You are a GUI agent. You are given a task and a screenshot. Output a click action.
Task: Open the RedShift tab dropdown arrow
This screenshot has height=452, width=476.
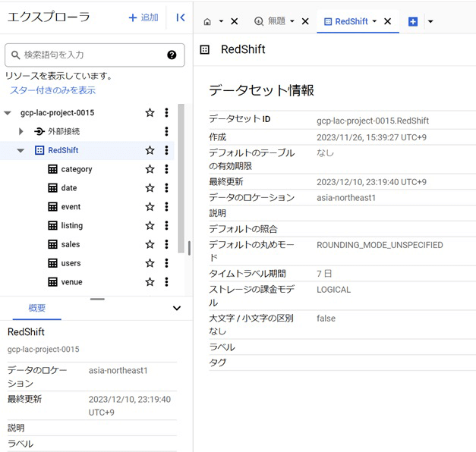coord(374,21)
